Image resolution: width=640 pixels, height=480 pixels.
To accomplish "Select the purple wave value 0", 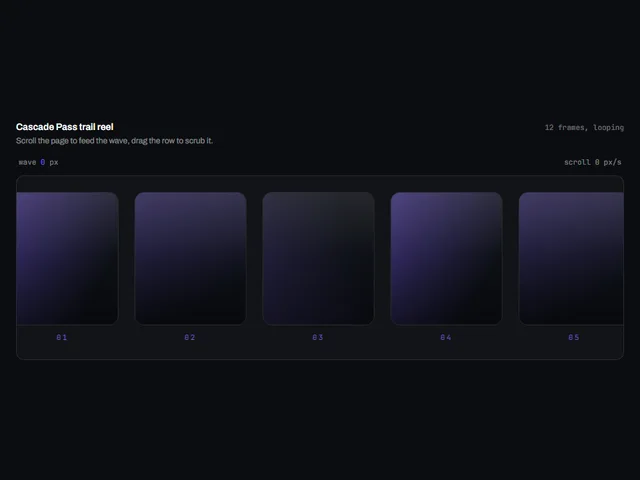I will click(x=43, y=162).
